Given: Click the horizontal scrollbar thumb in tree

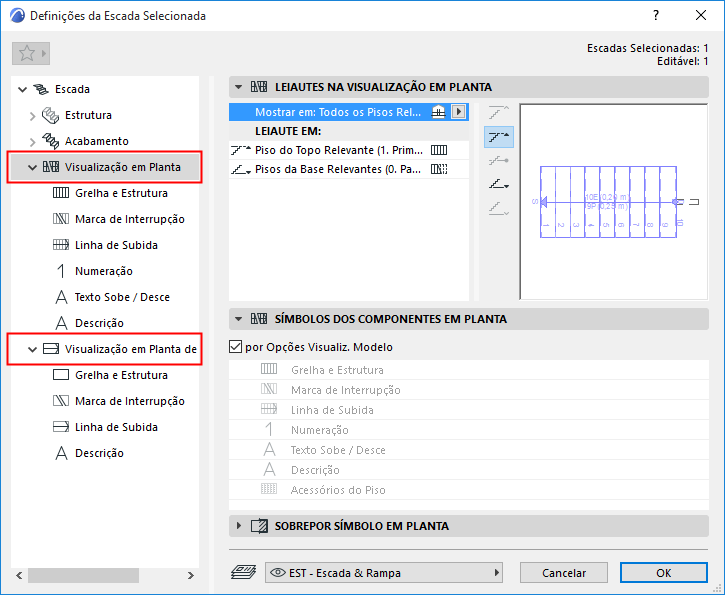Looking at the screenshot, I should 83,575.
